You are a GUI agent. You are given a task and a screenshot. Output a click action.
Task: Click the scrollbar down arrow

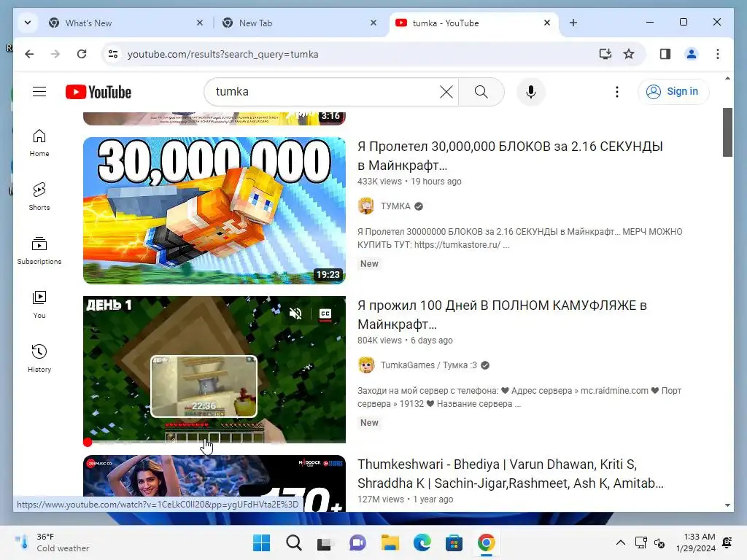click(727, 505)
